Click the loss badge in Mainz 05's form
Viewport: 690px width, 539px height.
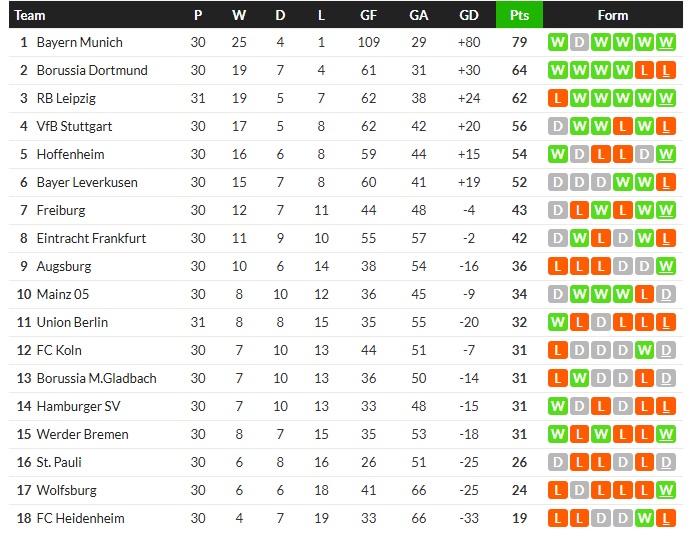pyautogui.click(x=645, y=294)
